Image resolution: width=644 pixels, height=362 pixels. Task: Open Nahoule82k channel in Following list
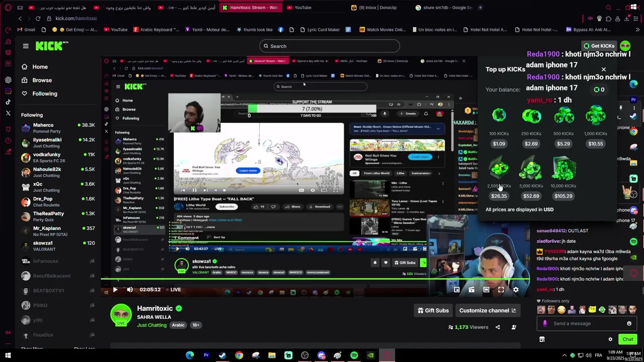58,172
